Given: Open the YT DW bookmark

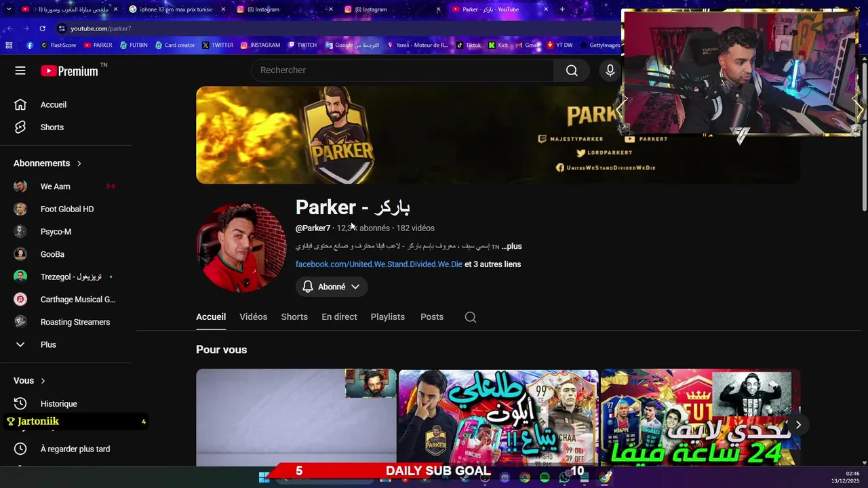Looking at the screenshot, I should [x=559, y=45].
